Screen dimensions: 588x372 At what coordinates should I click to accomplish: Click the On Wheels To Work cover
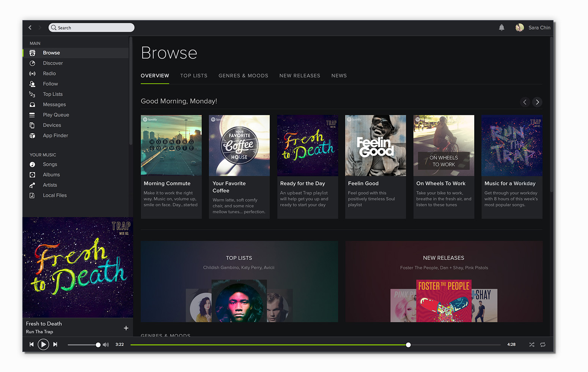(444, 145)
